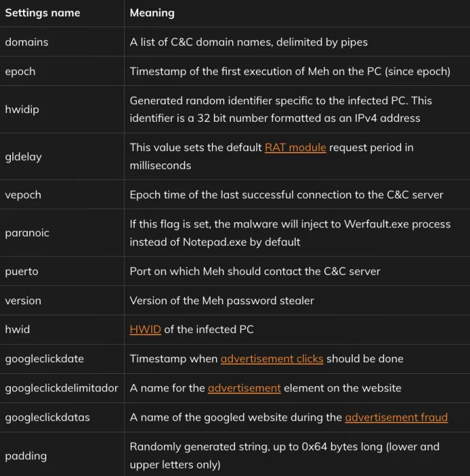
Task: Click the paranoic setting name
Action: (x=27, y=233)
